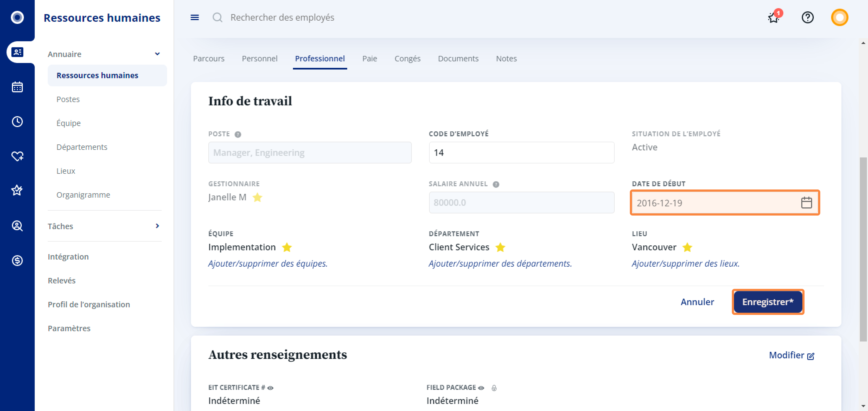Screen dimensions: 868x411
Task: Open the Congés tab
Action: (x=407, y=58)
